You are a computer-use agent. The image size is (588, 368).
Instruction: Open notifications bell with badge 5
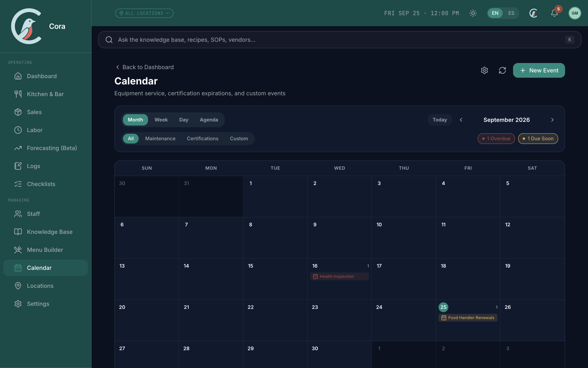(554, 13)
